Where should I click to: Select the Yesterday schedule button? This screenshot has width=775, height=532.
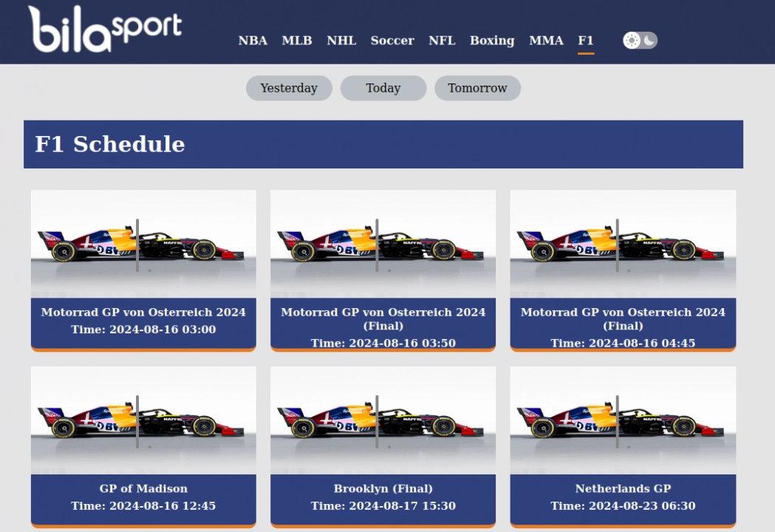[289, 88]
